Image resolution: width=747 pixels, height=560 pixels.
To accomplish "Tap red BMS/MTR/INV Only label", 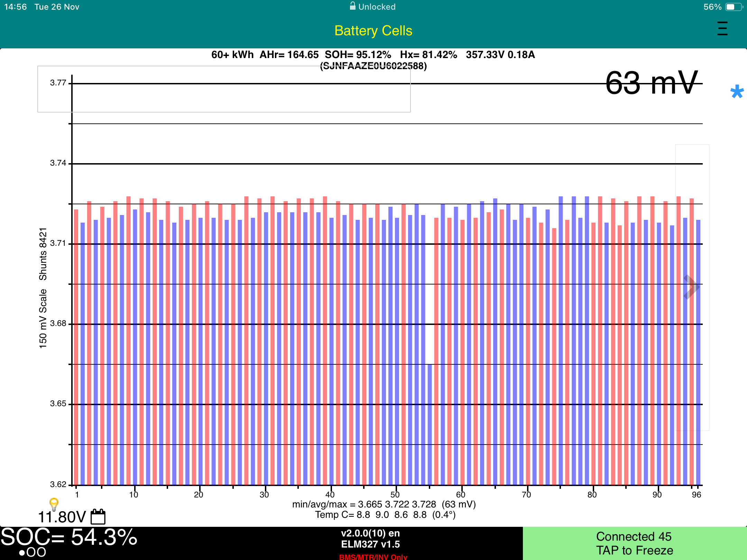I will click(x=373, y=557).
